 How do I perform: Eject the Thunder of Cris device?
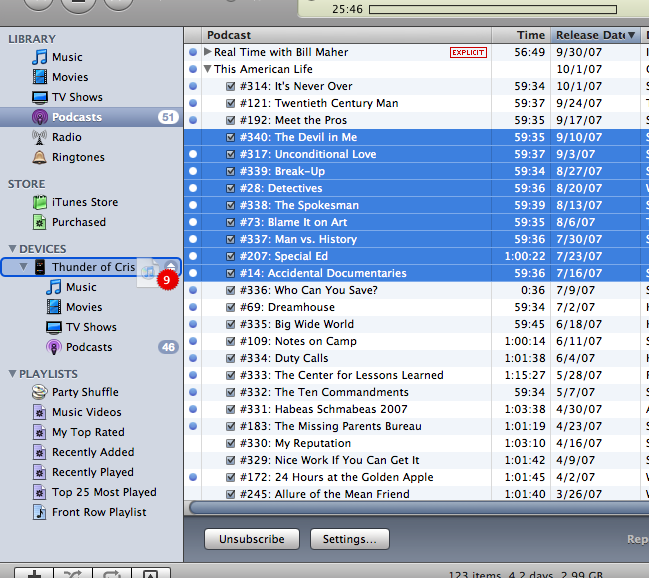coord(171,266)
